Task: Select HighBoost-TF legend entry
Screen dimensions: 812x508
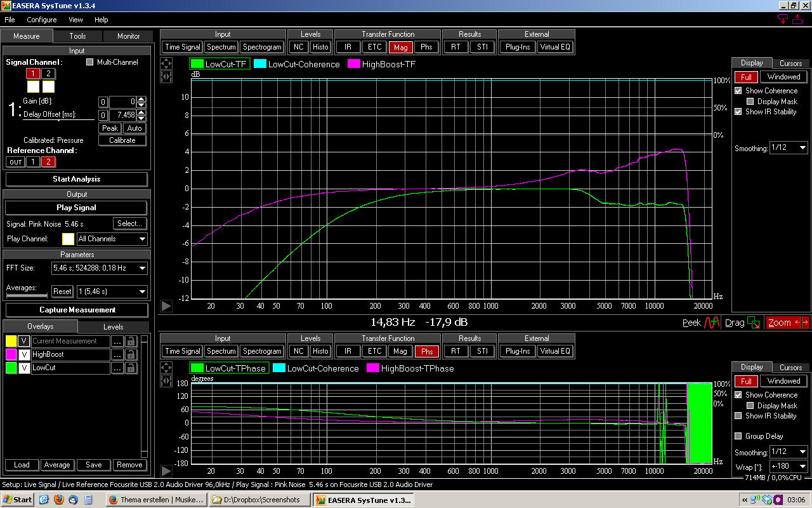Action: coord(381,64)
